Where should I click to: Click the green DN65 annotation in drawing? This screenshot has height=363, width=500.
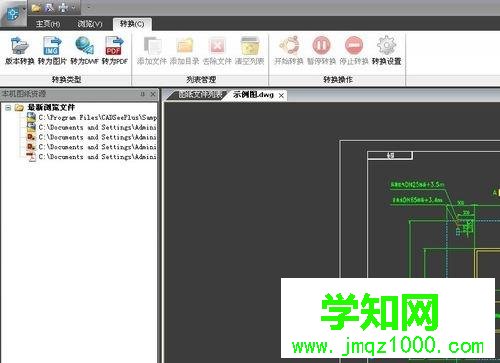(x=417, y=200)
